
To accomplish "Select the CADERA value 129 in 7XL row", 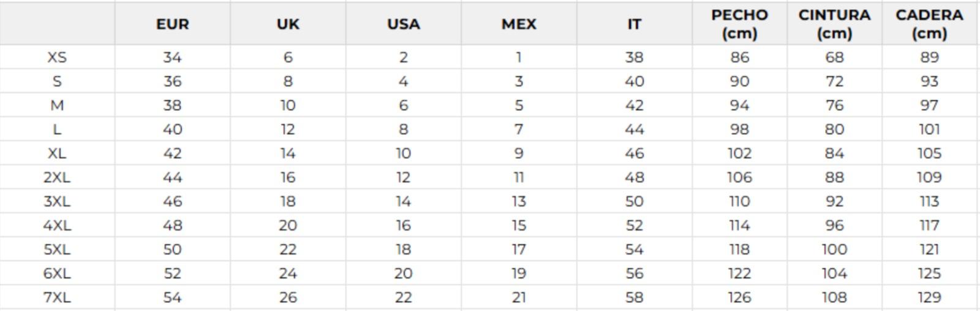I will click(x=929, y=298).
